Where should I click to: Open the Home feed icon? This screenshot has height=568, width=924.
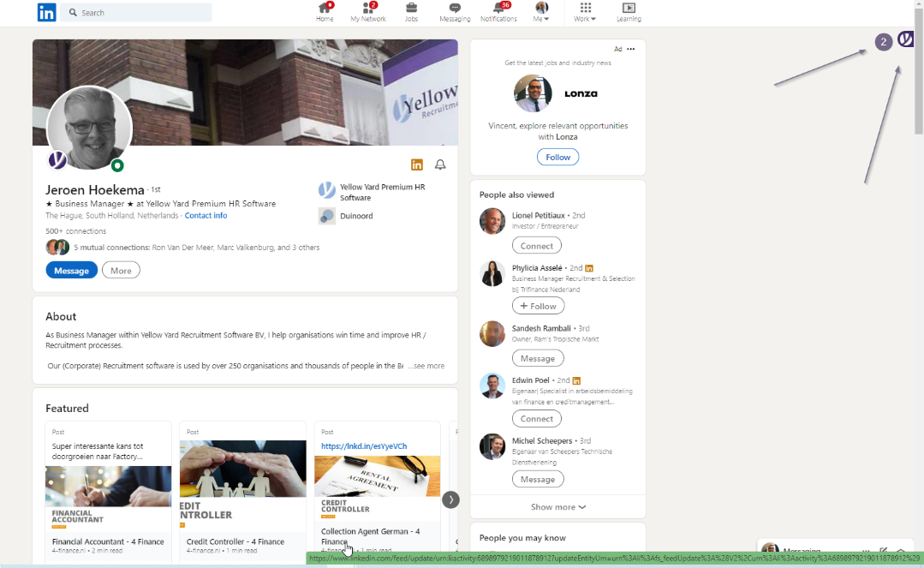(x=325, y=12)
